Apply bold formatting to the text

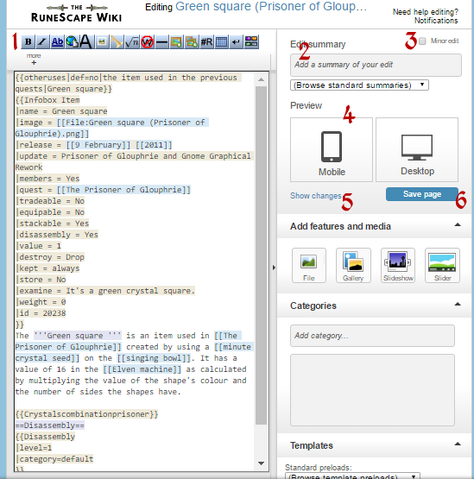pos(28,42)
